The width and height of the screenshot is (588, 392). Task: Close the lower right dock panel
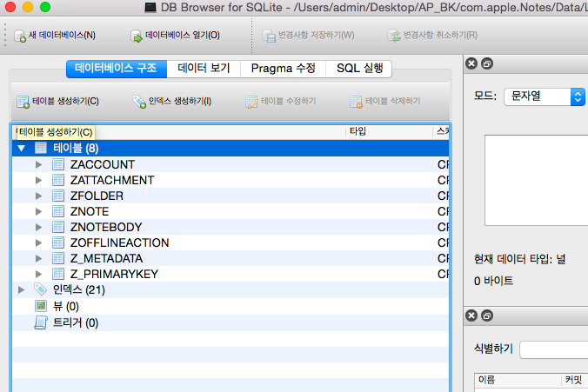tap(471, 316)
